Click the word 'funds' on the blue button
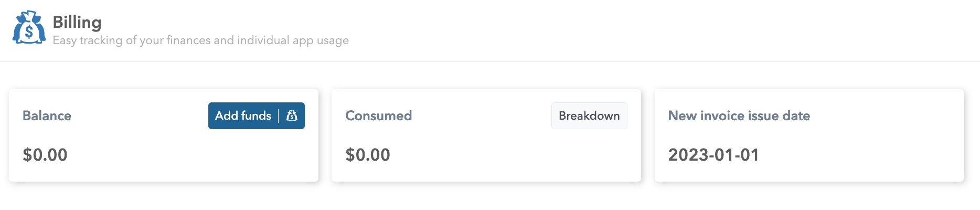 pos(257,116)
